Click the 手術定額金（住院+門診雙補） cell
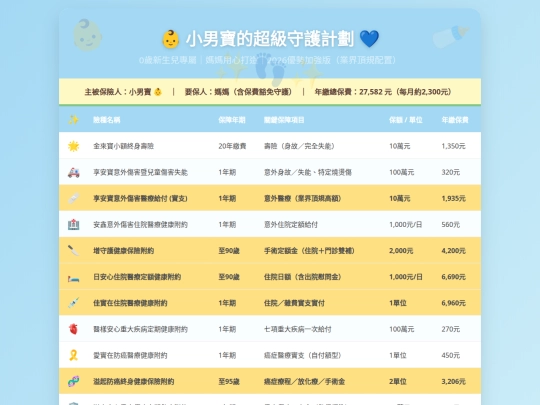 [309, 251]
